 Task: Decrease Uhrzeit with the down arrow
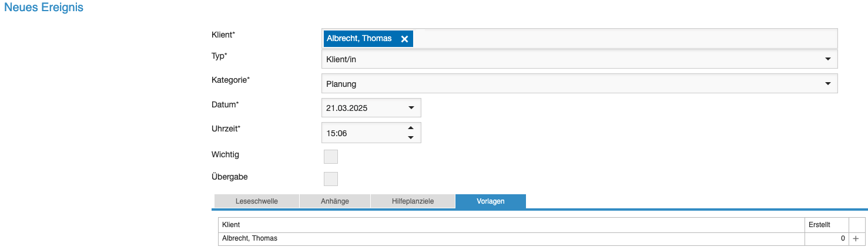[x=411, y=137]
